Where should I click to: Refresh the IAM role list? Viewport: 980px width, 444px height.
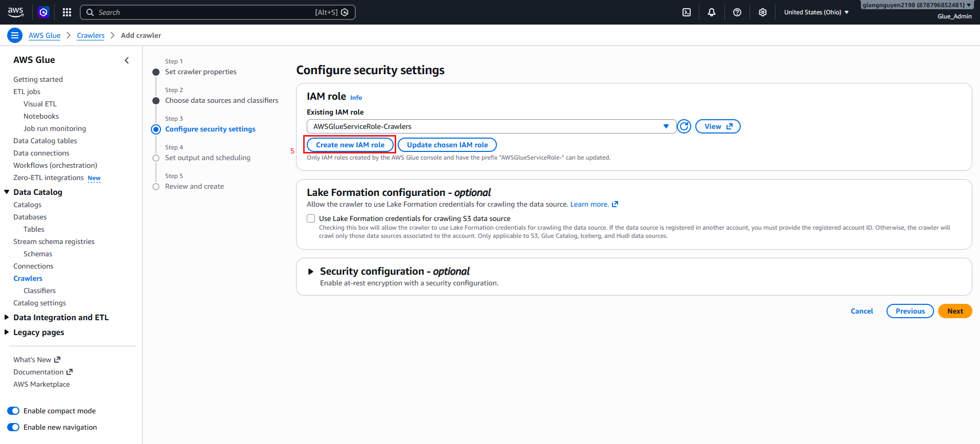(684, 126)
